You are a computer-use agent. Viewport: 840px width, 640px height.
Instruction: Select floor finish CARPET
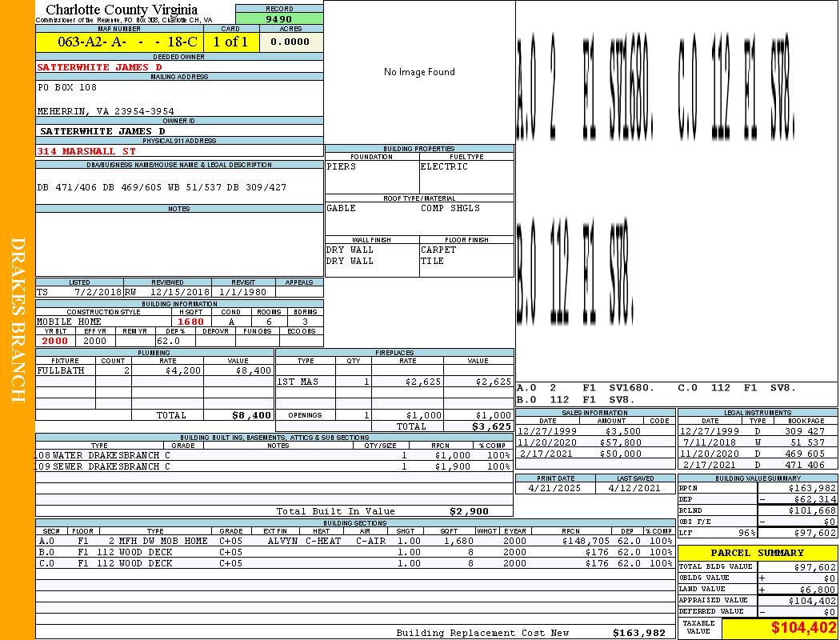tap(438, 250)
